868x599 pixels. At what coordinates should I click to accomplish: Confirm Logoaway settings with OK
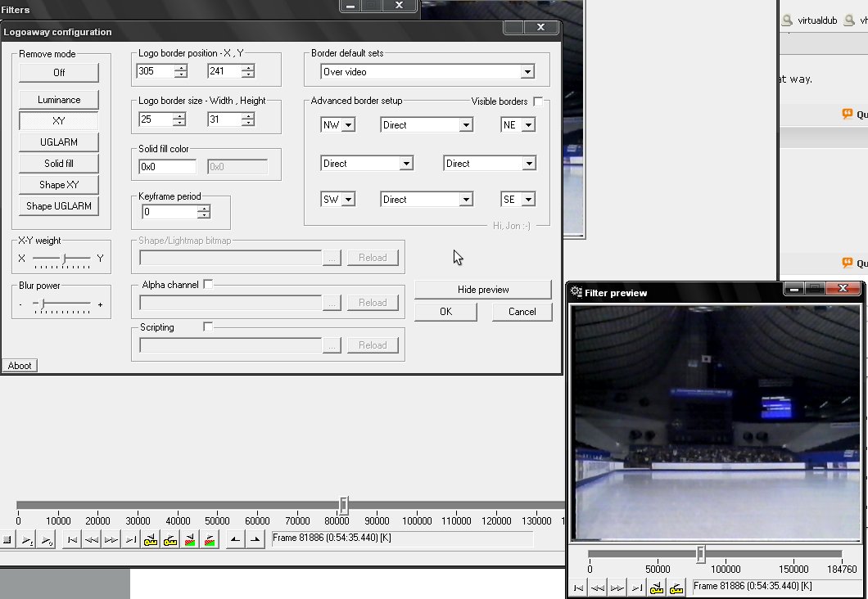click(445, 312)
